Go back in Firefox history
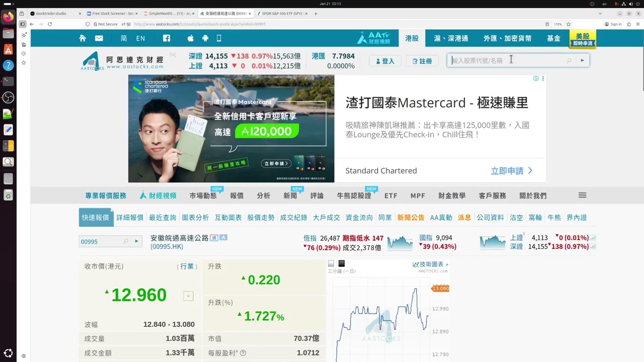Viewport: 644px width, 362px height. click(x=32, y=24)
